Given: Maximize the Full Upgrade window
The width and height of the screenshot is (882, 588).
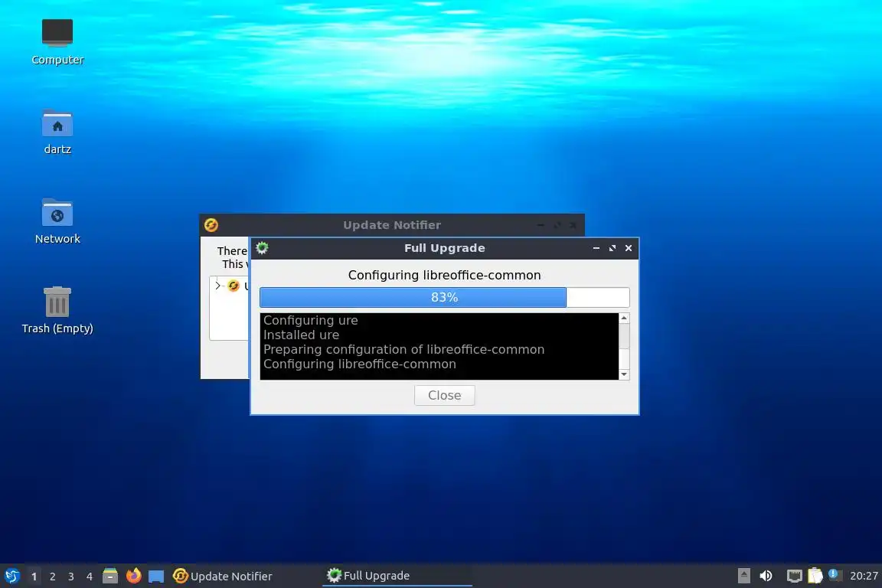Looking at the screenshot, I should pos(612,247).
